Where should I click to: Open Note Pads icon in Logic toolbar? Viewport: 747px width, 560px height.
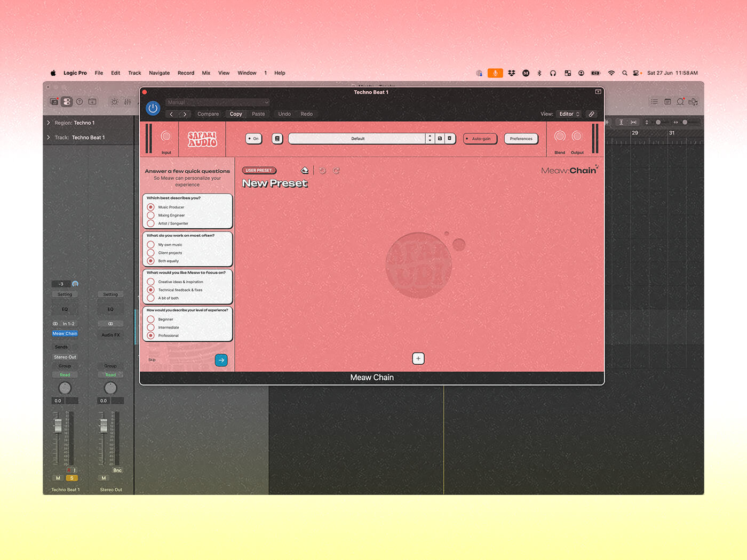click(667, 101)
